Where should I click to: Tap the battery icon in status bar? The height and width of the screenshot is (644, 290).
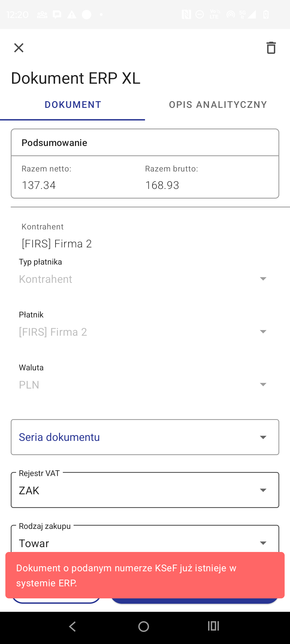coord(266,14)
